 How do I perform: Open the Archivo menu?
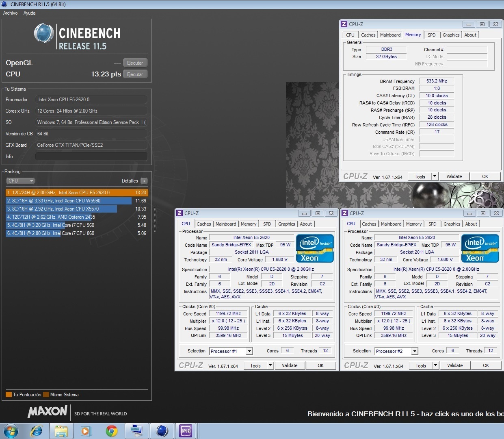pyautogui.click(x=11, y=13)
